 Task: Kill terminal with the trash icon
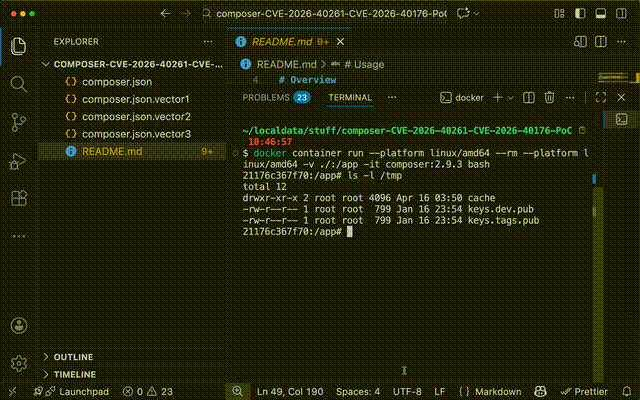tap(549, 97)
